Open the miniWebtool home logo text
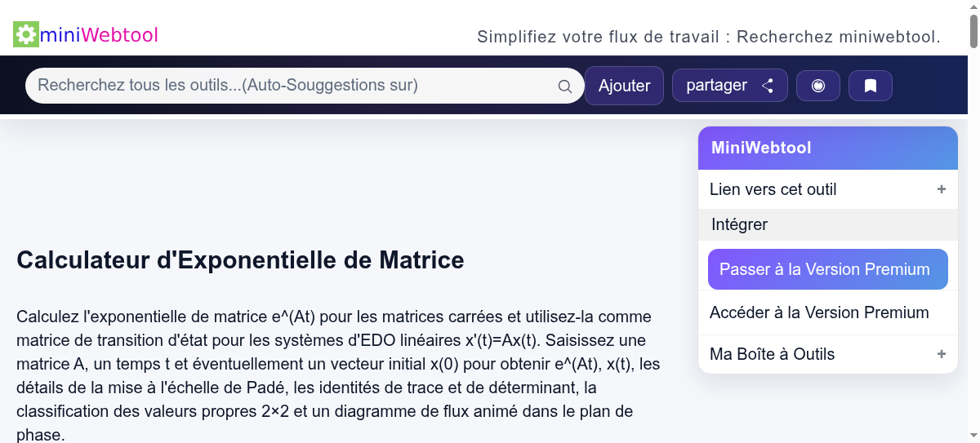This screenshot has height=443, width=980. [99, 35]
